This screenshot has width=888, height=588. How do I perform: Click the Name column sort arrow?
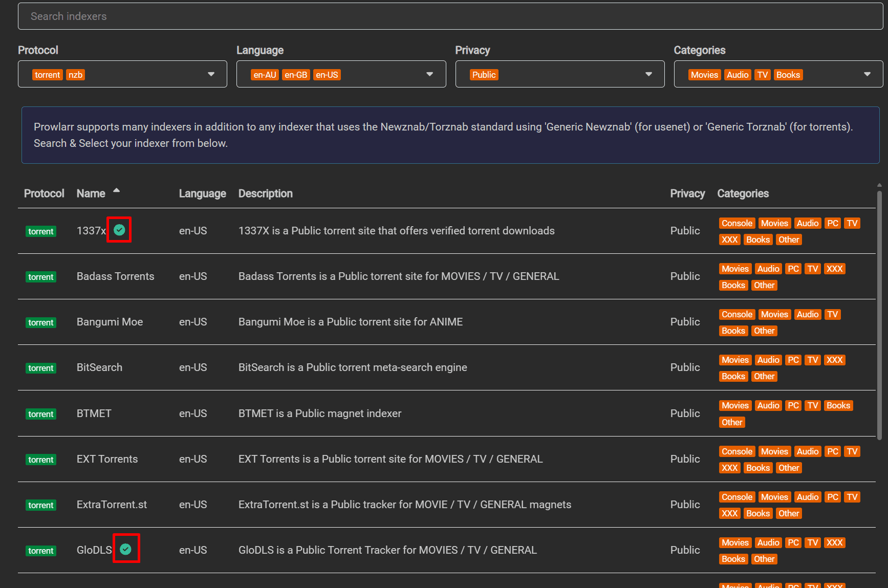coord(117,190)
